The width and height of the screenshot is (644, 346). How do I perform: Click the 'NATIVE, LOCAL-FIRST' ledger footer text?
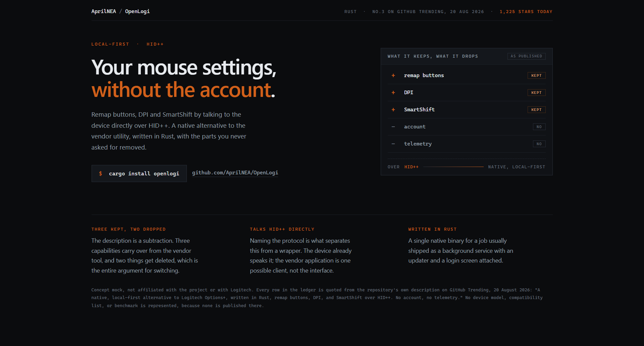click(517, 167)
